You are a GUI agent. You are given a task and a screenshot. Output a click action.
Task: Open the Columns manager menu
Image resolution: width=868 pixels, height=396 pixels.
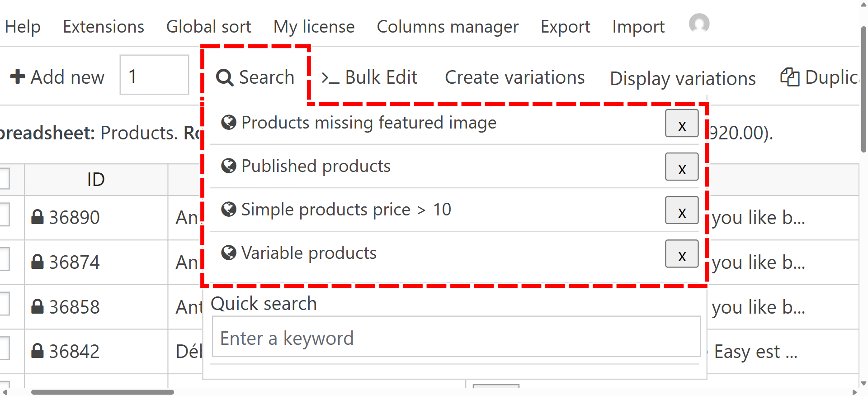pyautogui.click(x=448, y=27)
